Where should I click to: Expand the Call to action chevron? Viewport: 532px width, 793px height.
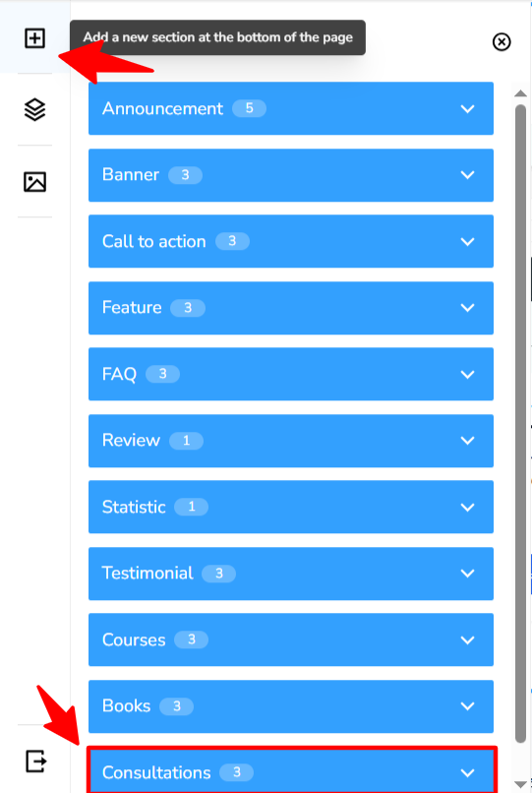coord(468,242)
